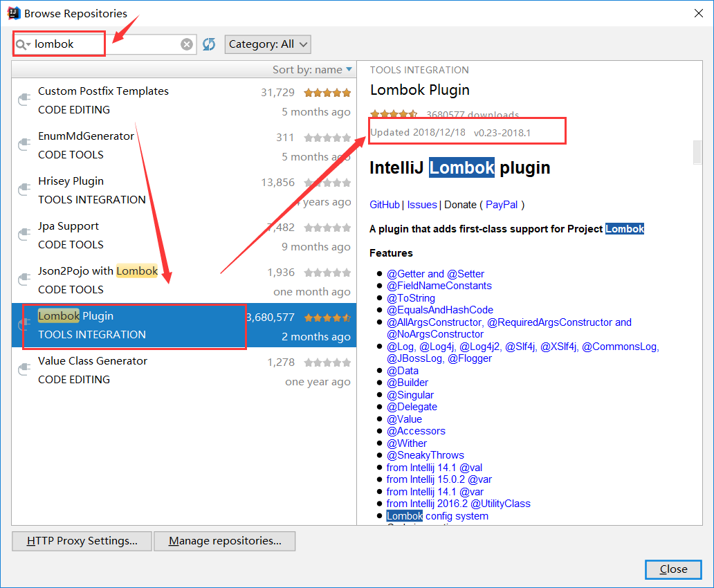714x588 pixels.
Task: Click plugin icon beside Value Class Generator
Action: [24, 369]
